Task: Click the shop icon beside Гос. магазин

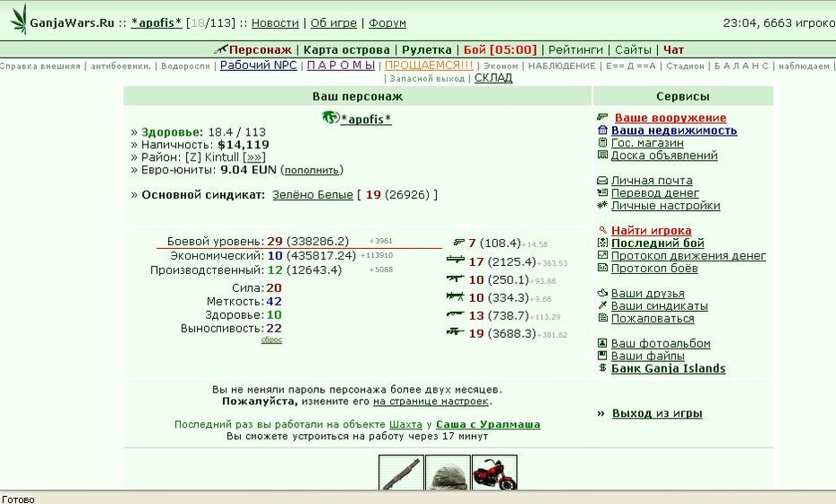Action: [602, 142]
